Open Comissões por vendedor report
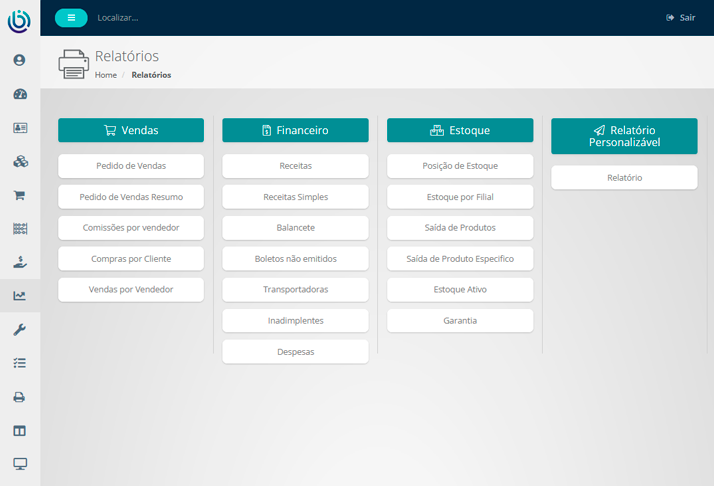Image resolution: width=714 pixels, height=486 pixels. point(131,228)
